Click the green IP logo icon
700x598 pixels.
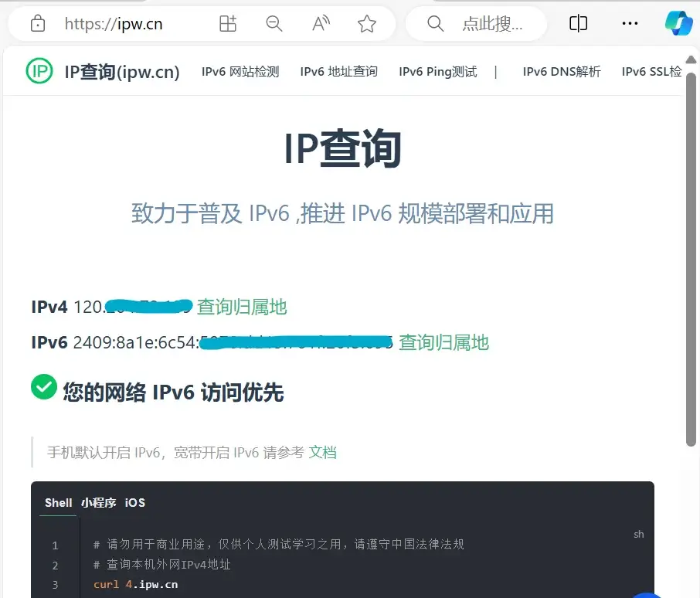click(x=39, y=71)
